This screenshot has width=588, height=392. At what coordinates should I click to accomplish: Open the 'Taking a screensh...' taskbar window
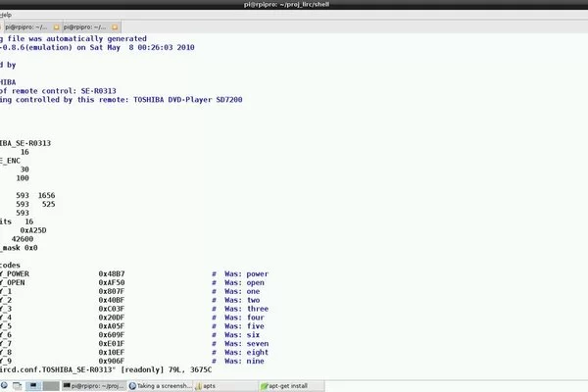click(x=160, y=385)
